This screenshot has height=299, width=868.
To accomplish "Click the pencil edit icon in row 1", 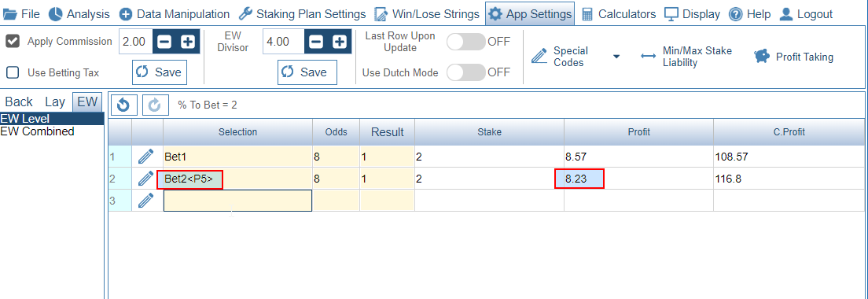I will point(145,157).
